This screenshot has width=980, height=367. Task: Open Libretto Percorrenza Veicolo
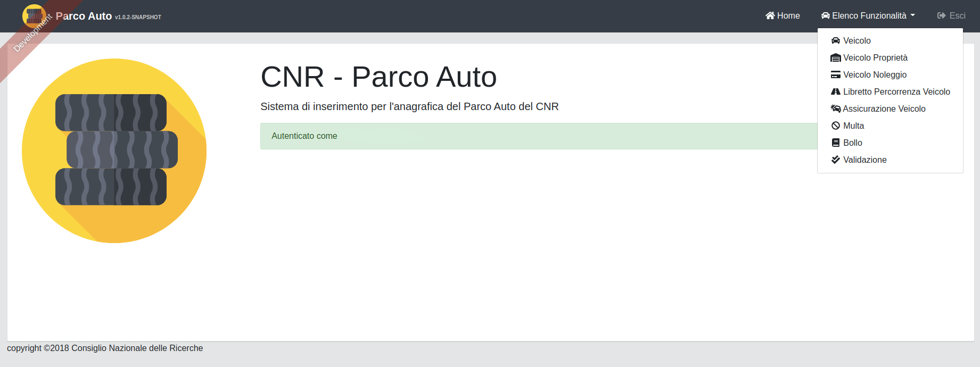(890, 91)
